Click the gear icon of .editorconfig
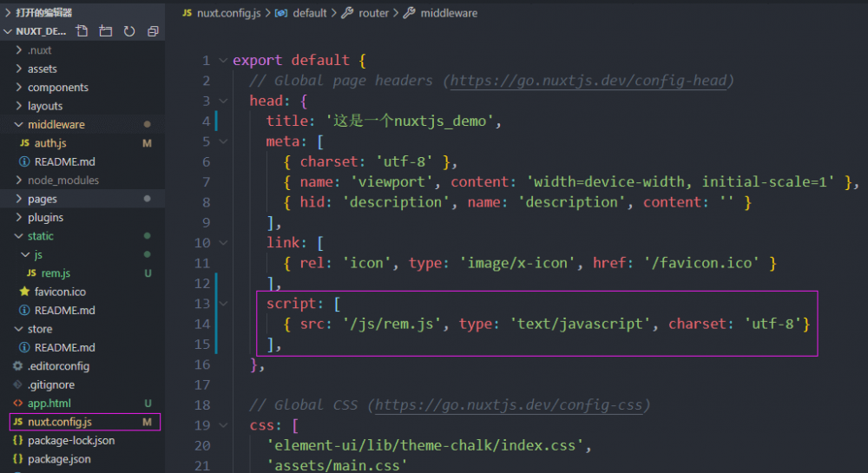The height and width of the screenshot is (473, 868). point(17,365)
